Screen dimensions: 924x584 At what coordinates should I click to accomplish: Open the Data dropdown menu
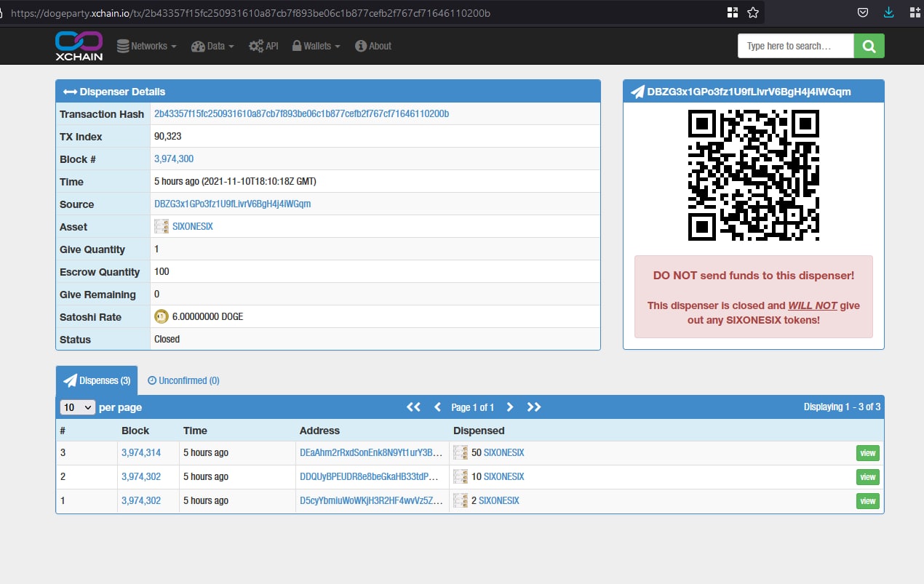[x=212, y=46]
